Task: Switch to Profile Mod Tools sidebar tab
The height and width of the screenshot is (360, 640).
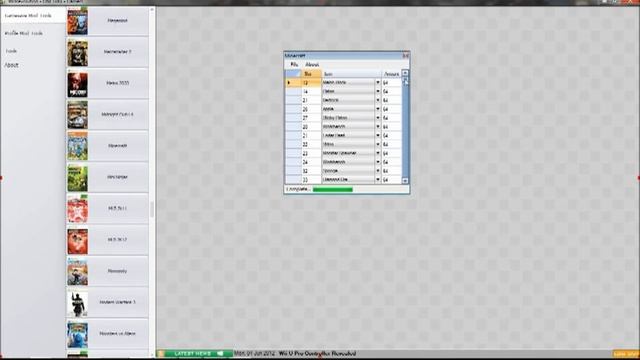Action: [x=24, y=33]
